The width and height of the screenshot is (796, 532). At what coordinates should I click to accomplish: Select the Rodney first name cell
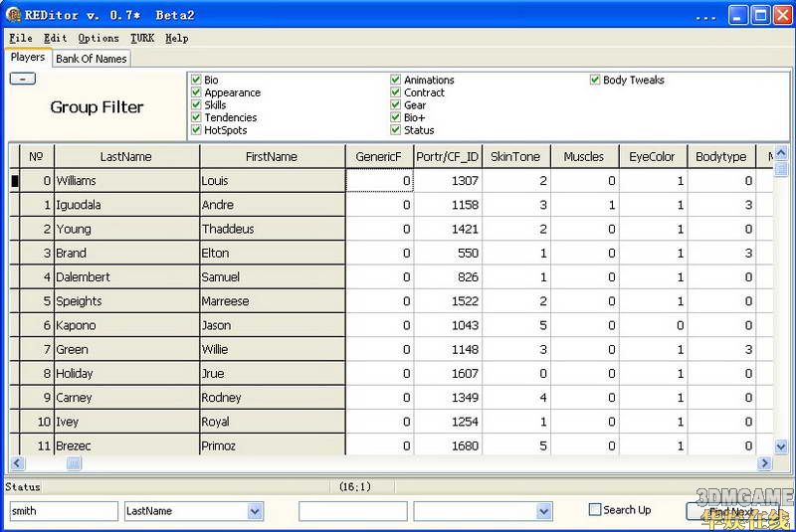[273, 398]
